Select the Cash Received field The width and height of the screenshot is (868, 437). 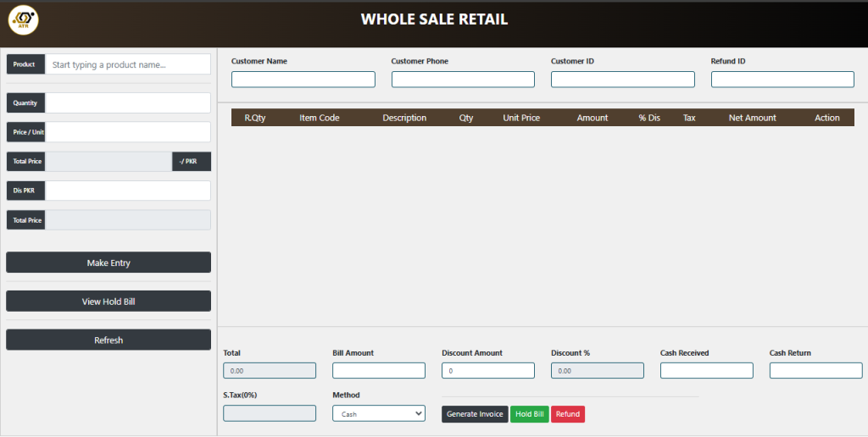tap(706, 371)
